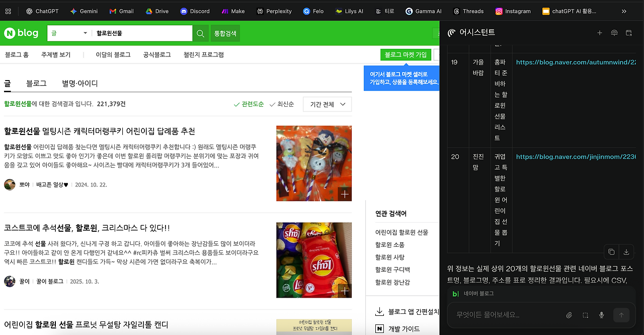644x335 pixels.
Task: Click the green search magnifier button
Action: [200, 32]
